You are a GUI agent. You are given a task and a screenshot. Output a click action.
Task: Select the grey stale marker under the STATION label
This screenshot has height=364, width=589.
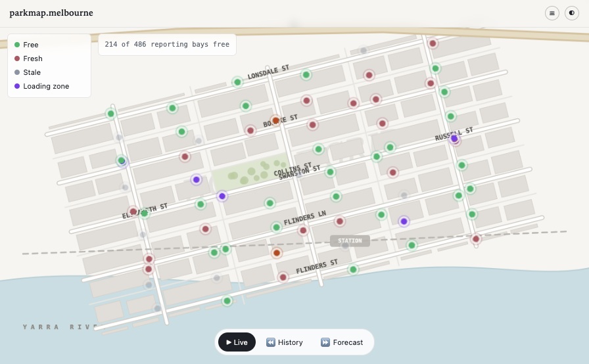pos(345,246)
